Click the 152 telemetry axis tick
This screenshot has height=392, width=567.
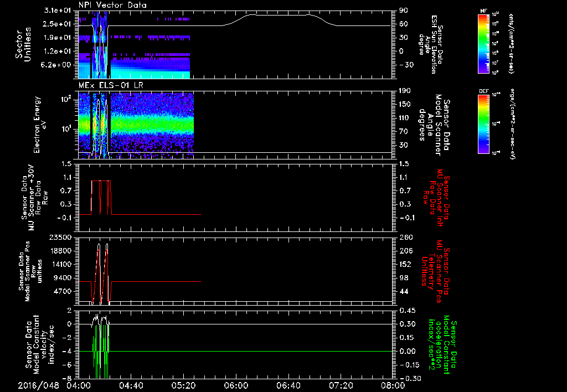tap(406, 264)
